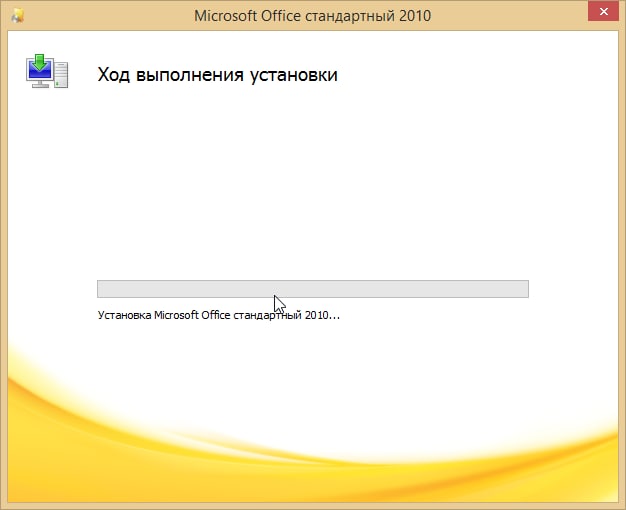Click the installer icon in title bar
This screenshot has height=510, width=626.
tap(18, 16)
